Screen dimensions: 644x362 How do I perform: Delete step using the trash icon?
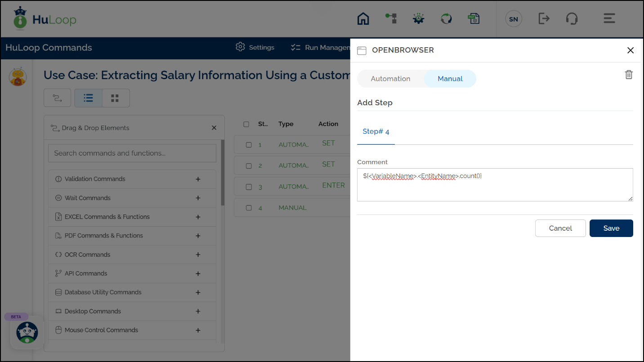pos(629,75)
